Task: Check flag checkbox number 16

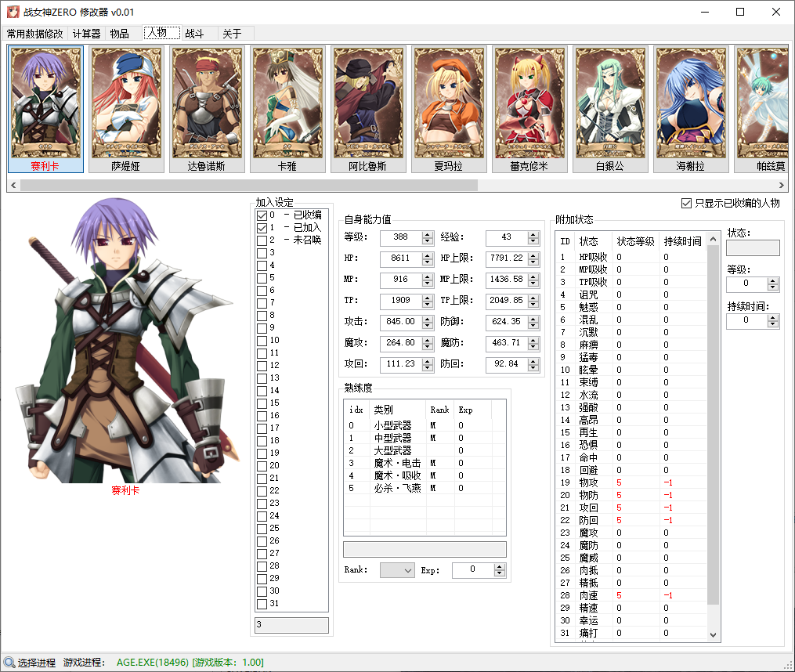Action: point(262,416)
